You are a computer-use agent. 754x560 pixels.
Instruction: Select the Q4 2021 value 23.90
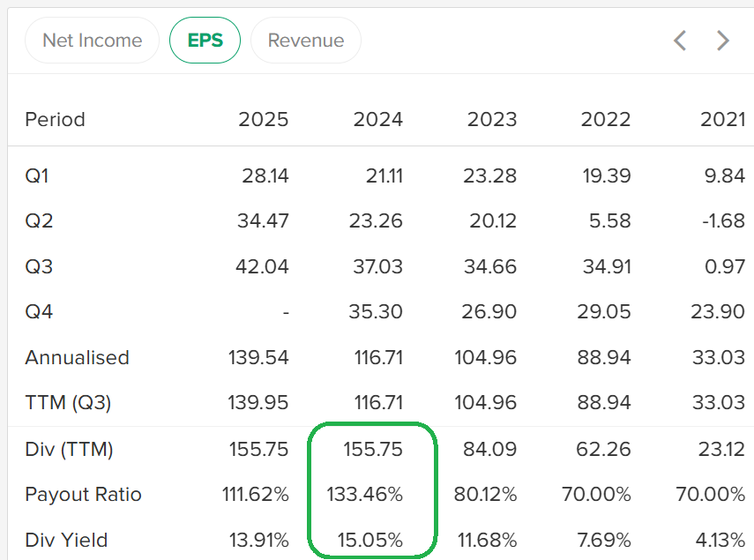pyautogui.click(x=719, y=311)
